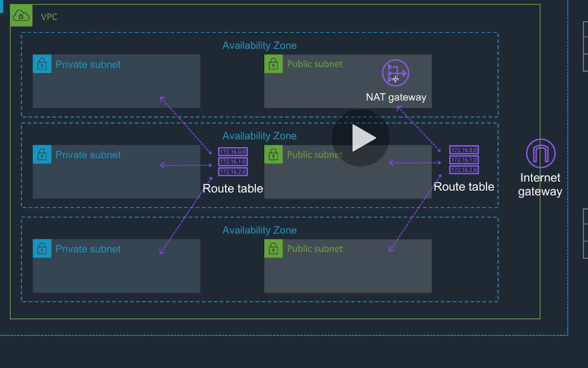Click the Internet gateway icon
The width and height of the screenshot is (588, 368).
[540, 153]
